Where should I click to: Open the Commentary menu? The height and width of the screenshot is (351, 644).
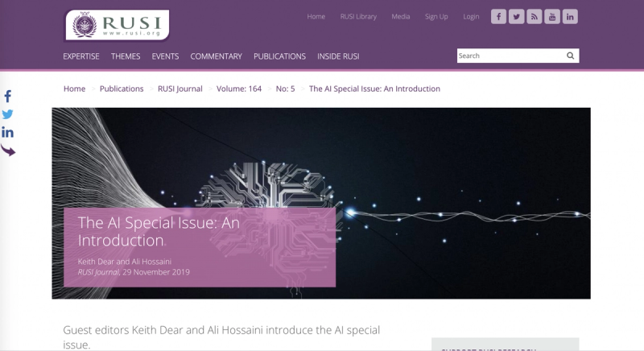[x=216, y=56]
